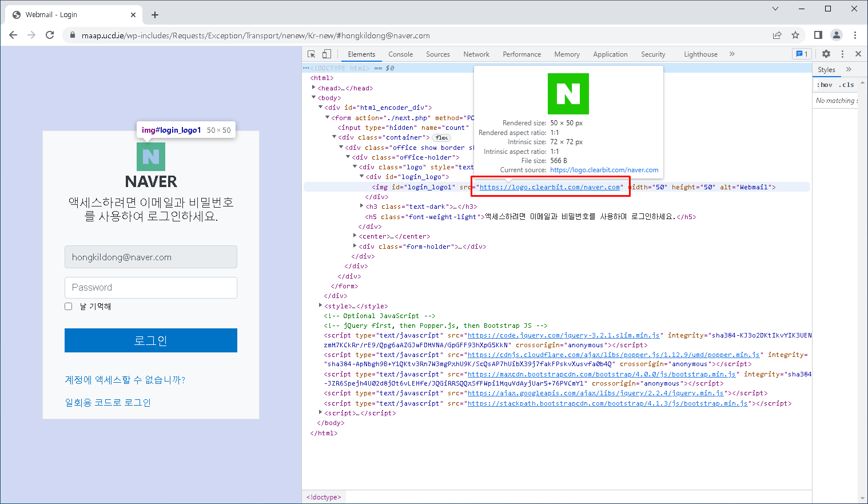Toggle the :hov element state button

[824, 85]
